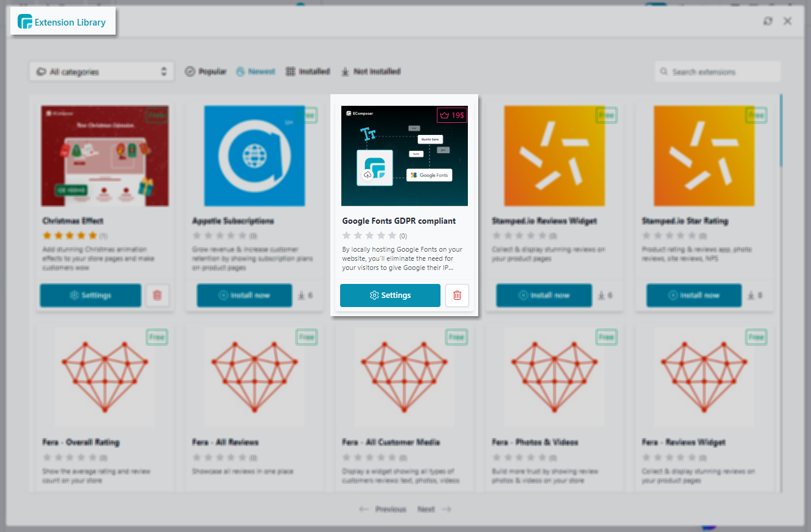
Task: Open Stamped.io Reviews Widget thumbnail
Action: point(554,156)
